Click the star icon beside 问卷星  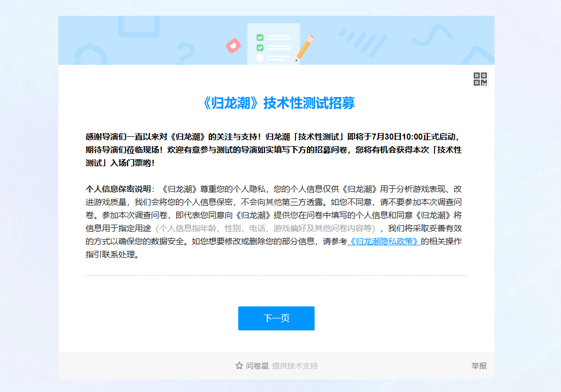tap(239, 365)
